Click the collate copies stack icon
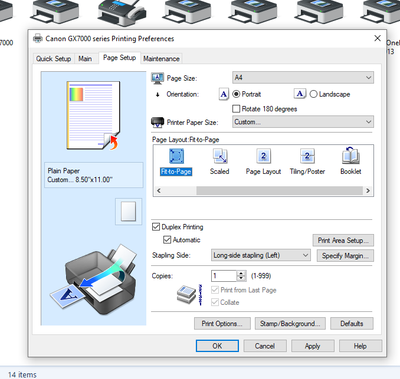This screenshot has height=379, width=400. point(186,294)
